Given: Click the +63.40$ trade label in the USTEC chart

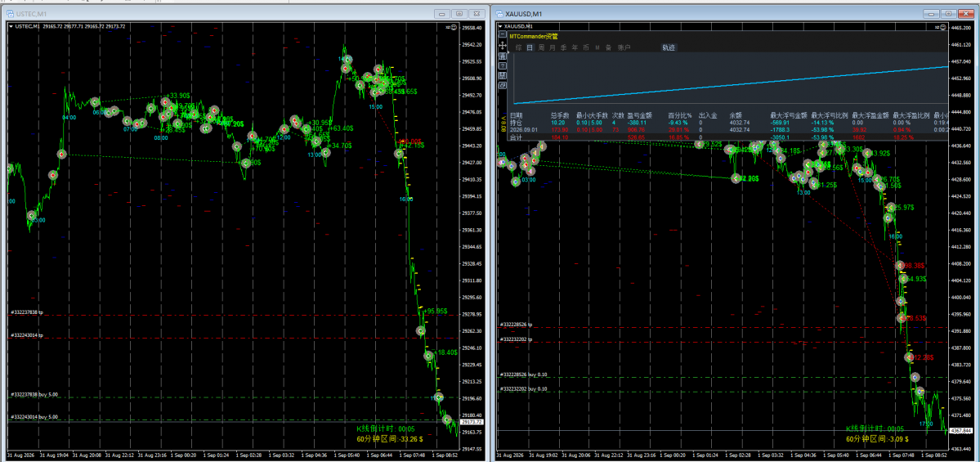Looking at the screenshot, I should [x=340, y=128].
